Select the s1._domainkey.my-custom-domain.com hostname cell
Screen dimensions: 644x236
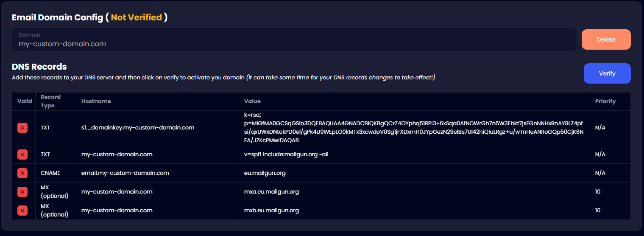pos(138,128)
